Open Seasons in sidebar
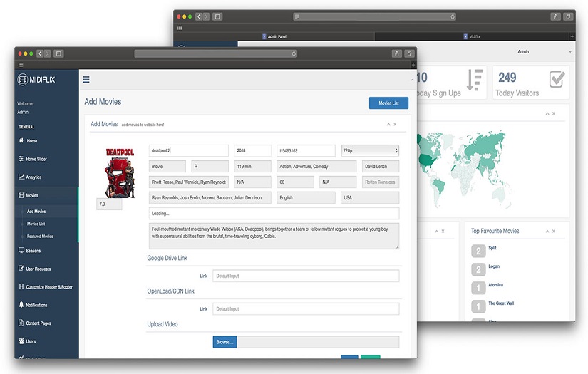The image size is (588, 374). [30, 251]
